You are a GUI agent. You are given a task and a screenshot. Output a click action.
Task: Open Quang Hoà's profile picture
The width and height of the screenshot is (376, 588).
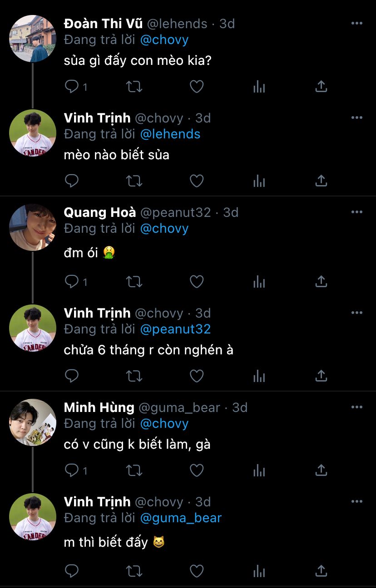[33, 227]
